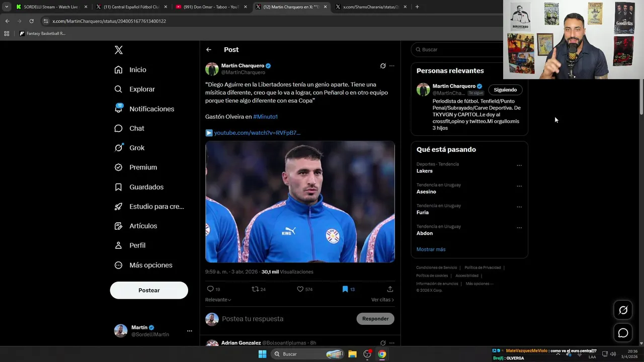Click browser address bar URL
The image size is (644, 362).
pyautogui.click(x=109, y=21)
